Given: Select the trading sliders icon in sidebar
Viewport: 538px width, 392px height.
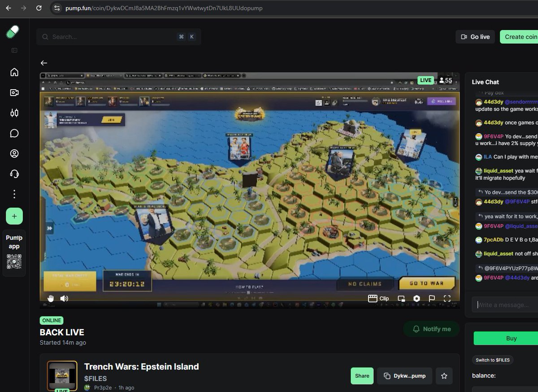Looking at the screenshot, I should tap(14, 113).
